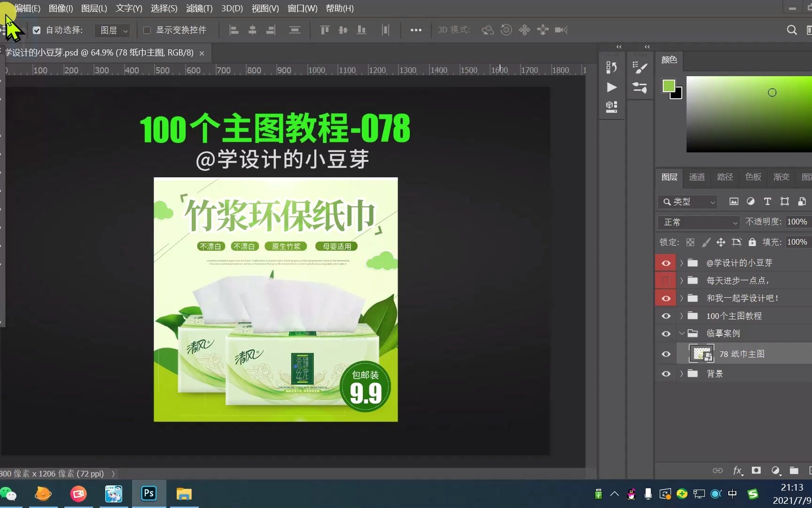This screenshot has width=812, height=508.
Task: Expand the 背景 group
Action: (681, 374)
